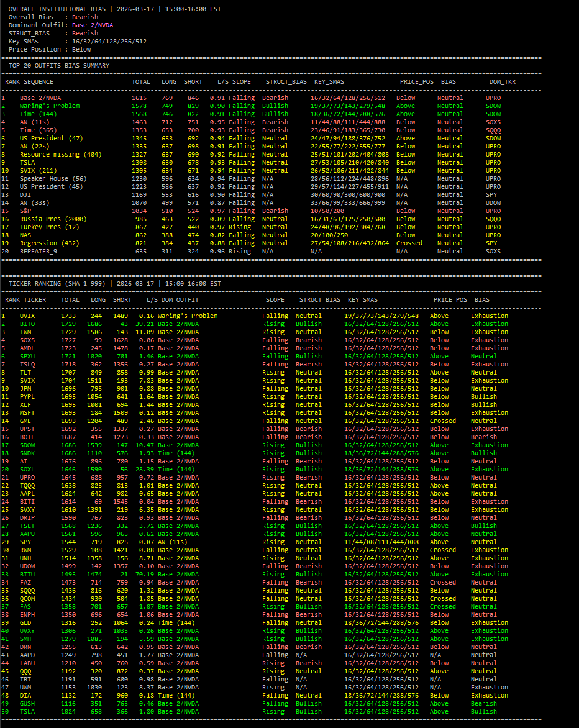Viewport: 579px width, 728px height.
Task: Select 'AN (22s)' in the outfits table
Action: (x=35, y=146)
